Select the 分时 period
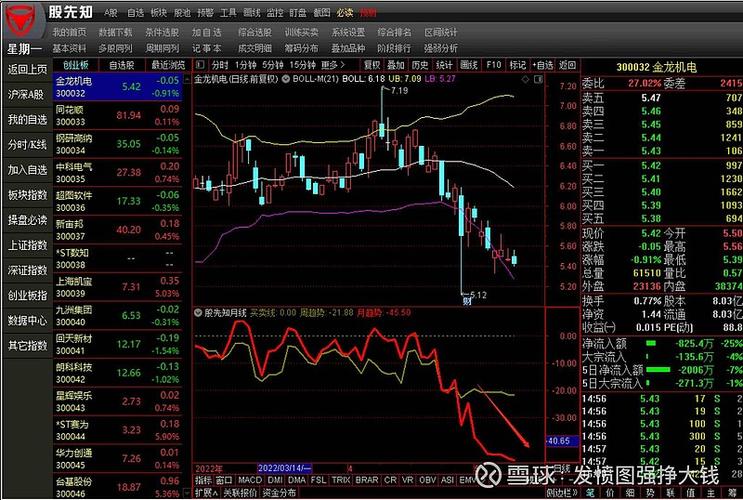The image size is (743, 500). (x=220, y=65)
